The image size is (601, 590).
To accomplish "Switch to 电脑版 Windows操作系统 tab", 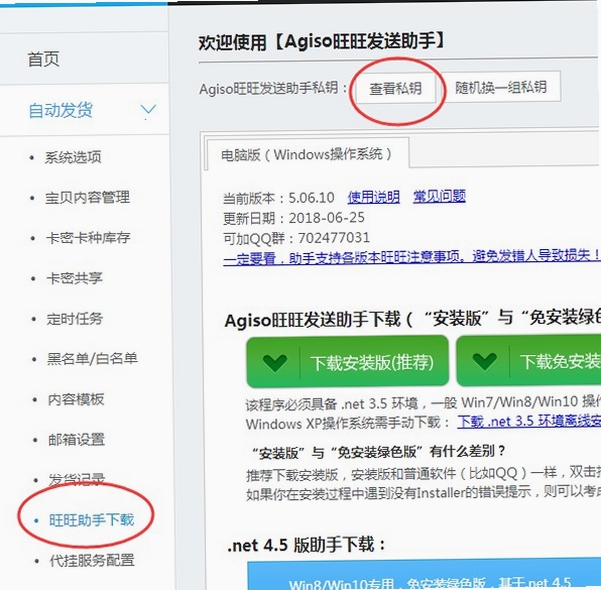I will coord(307,154).
